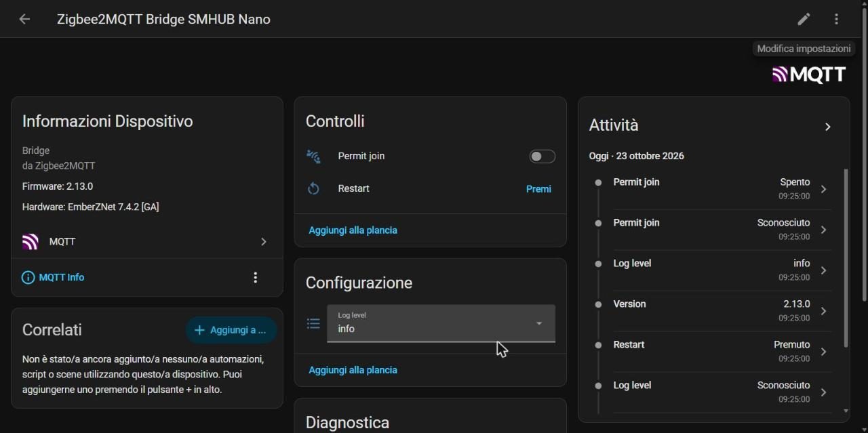This screenshot has height=433, width=868.
Task: Click the Restart label in Controlli
Action: pos(354,188)
